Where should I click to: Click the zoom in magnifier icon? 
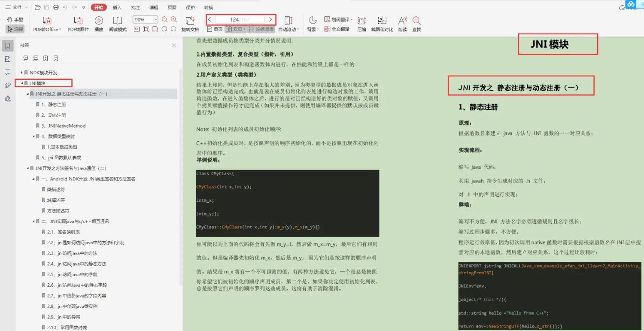tap(174, 19)
